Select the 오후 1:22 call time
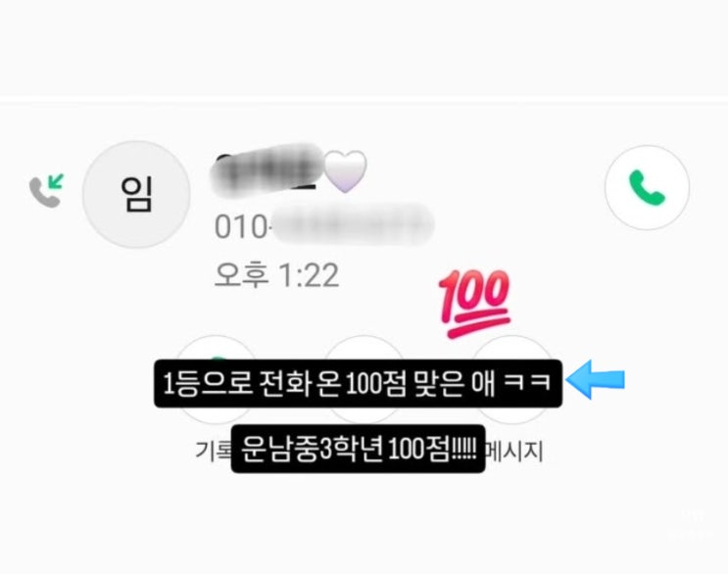Screen dimensions: 728x574 pyautogui.click(x=276, y=274)
